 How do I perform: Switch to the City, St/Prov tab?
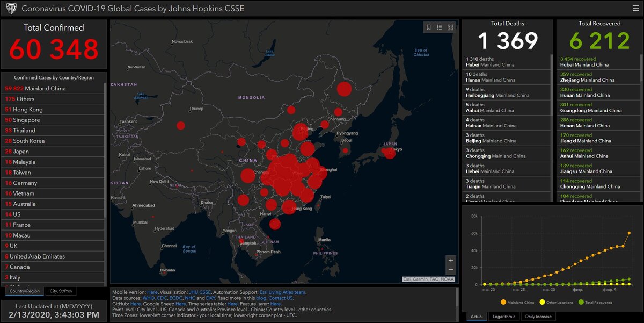[61, 291]
